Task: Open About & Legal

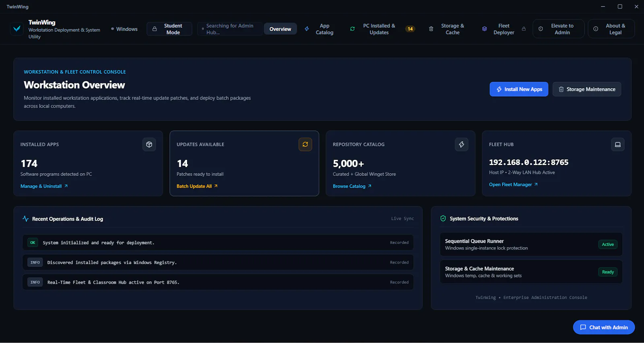Action: pos(611,29)
